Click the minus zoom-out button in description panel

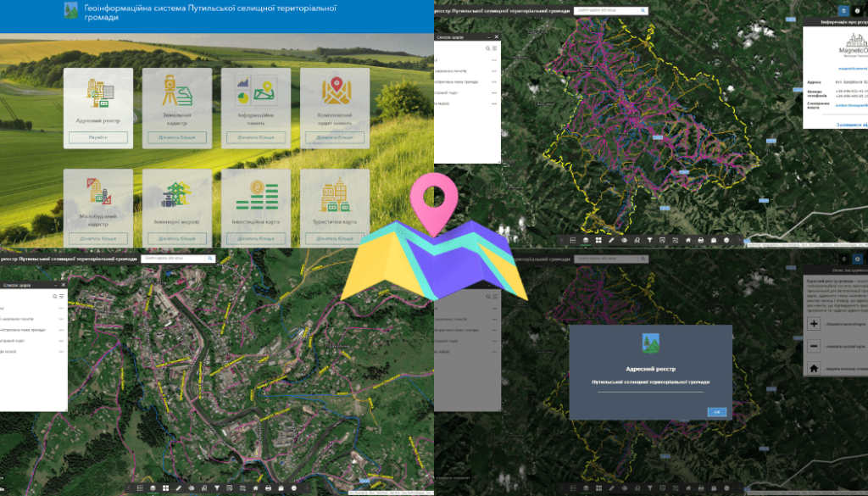click(x=814, y=346)
